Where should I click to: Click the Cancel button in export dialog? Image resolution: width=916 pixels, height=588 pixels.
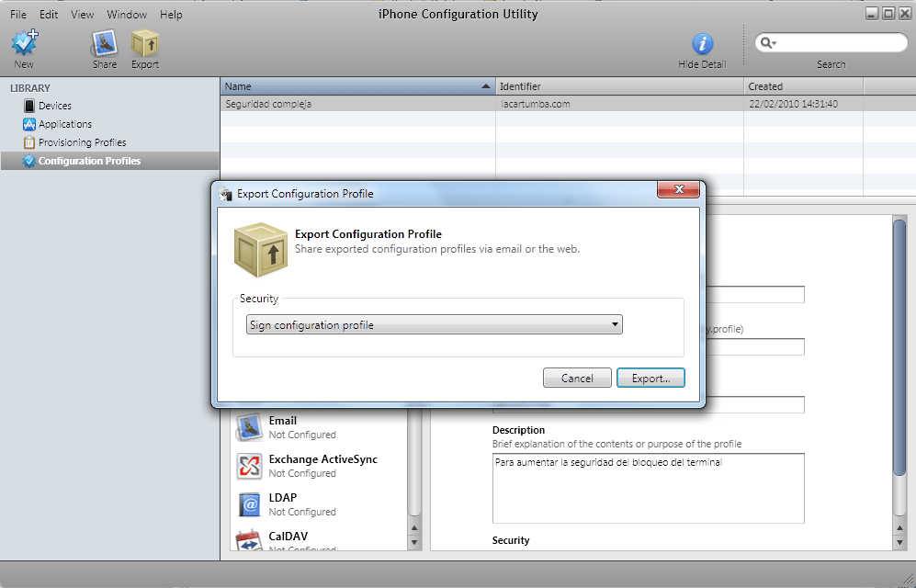tap(577, 378)
